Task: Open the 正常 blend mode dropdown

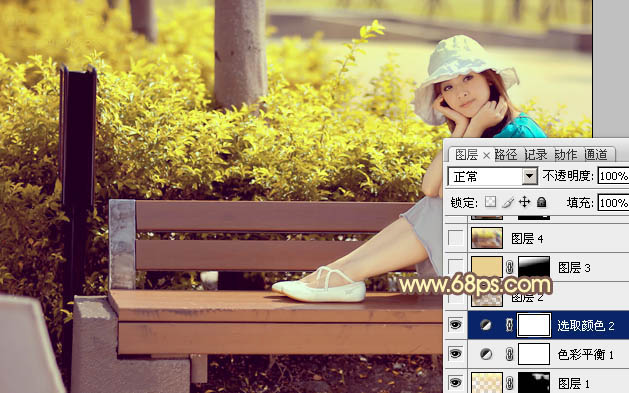Action: coord(530,176)
